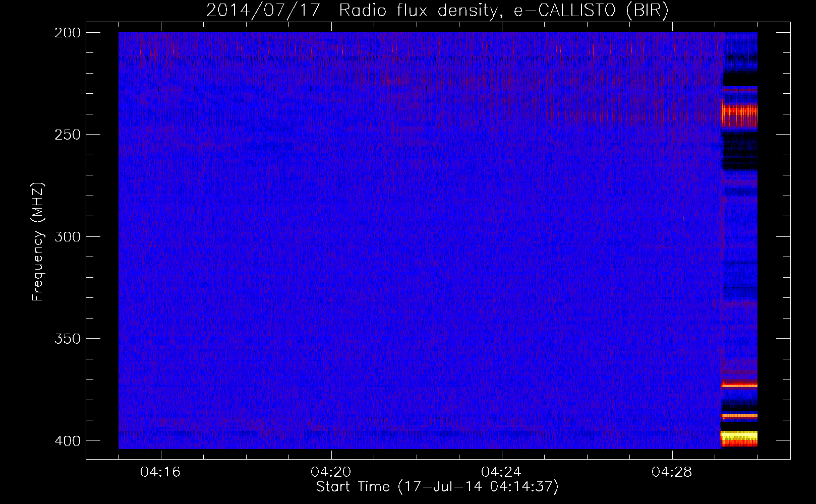The height and width of the screenshot is (504, 816).
Task: Click the 04:24 time tick label
Action: coord(502,472)
